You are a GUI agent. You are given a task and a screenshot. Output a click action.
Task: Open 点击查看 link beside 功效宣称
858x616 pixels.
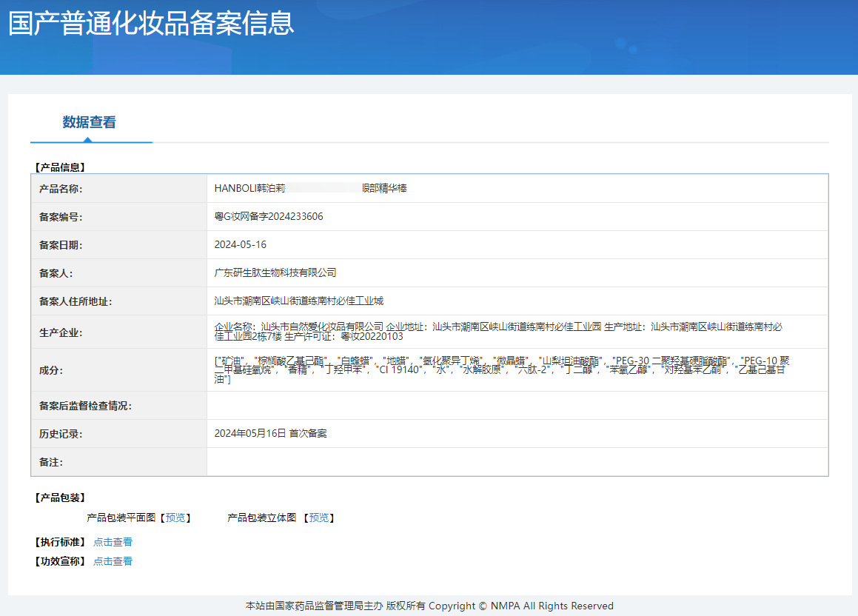click(113, 561)
